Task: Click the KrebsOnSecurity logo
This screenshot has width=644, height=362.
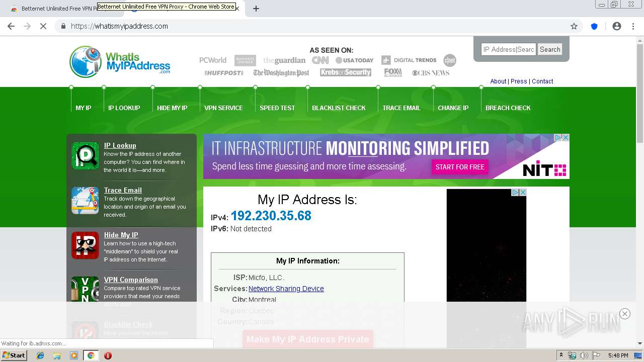Action: point(346,72)
